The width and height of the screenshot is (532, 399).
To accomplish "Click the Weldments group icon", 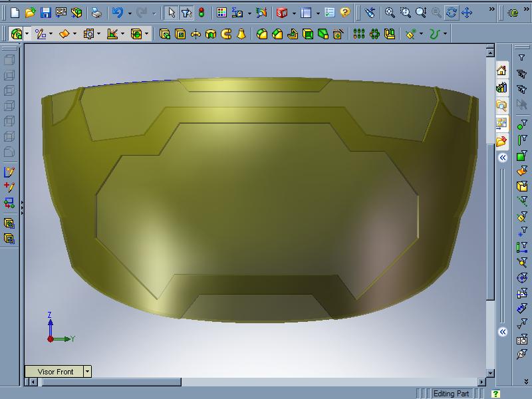I will 112,34.
